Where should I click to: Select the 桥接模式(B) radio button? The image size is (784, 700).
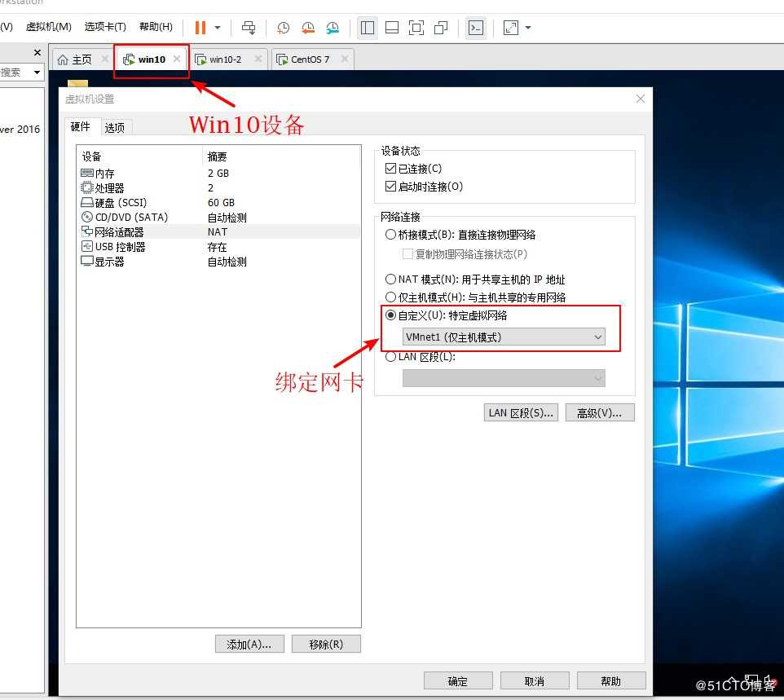click(x=390, y=235)
